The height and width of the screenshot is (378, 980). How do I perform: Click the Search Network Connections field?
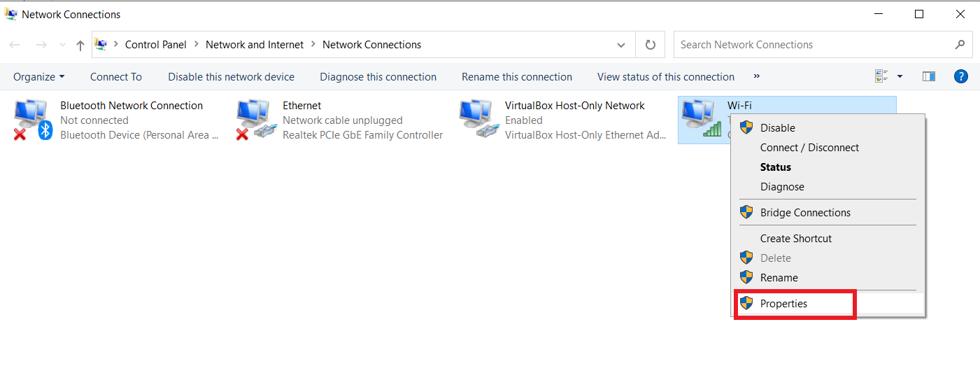point(811,45)
